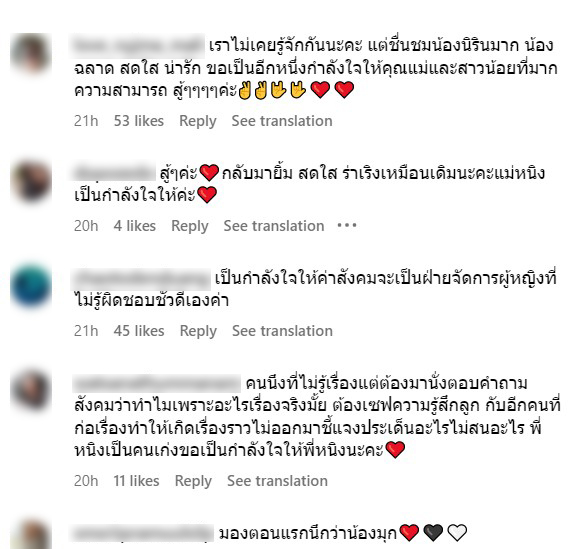View the 4 likes list

tap(135, 226)
